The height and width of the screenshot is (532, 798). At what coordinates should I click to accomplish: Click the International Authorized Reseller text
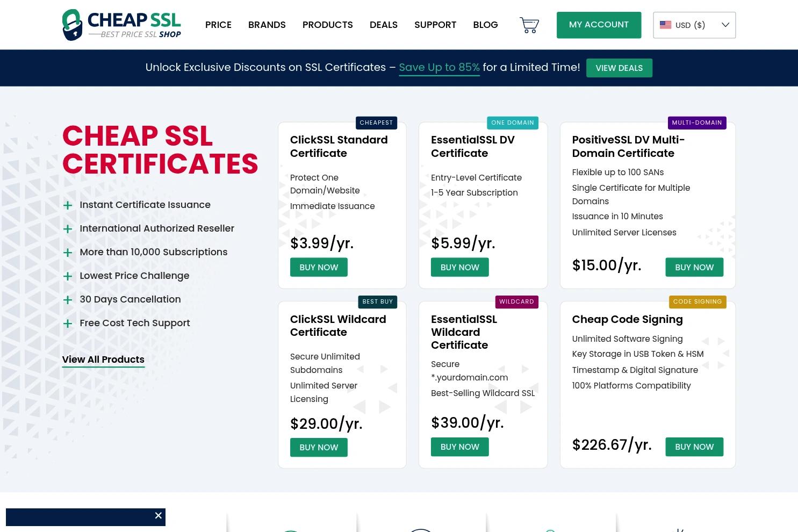157,228
